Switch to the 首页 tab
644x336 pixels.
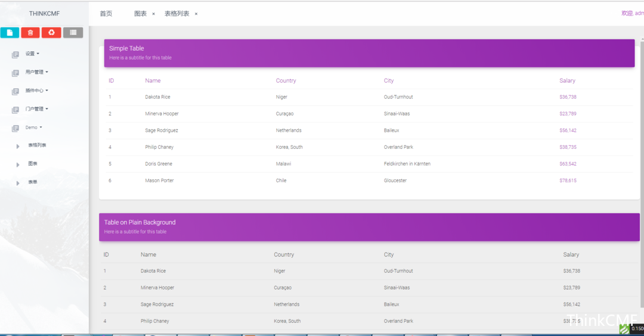coord(106,14)
